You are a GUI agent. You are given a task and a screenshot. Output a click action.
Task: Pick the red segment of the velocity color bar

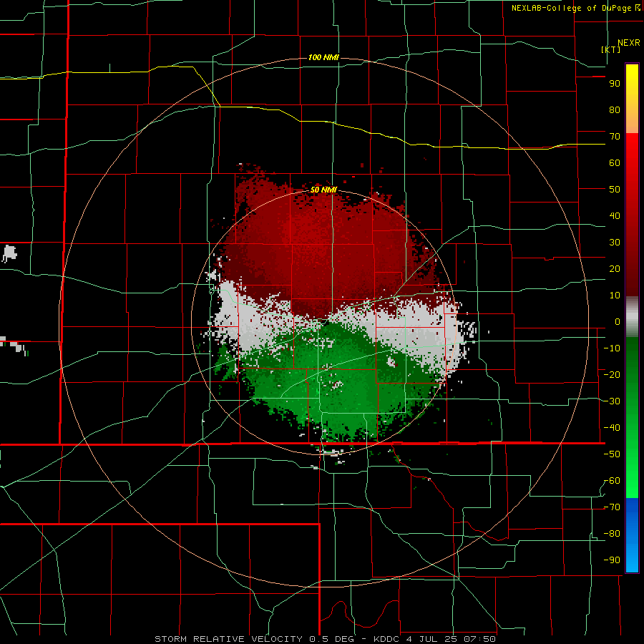(x=632, y=215)
